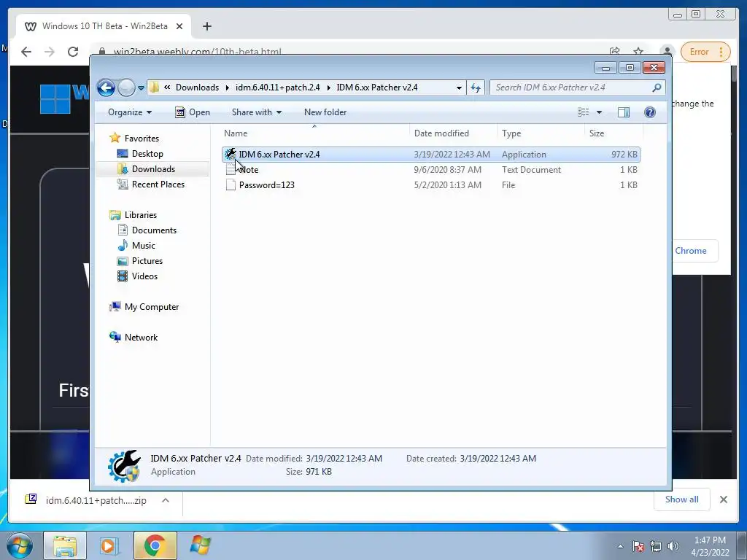Viewport: 747px width, 560px height.
Task: Click the Windows Start orb
Action: 20,545
